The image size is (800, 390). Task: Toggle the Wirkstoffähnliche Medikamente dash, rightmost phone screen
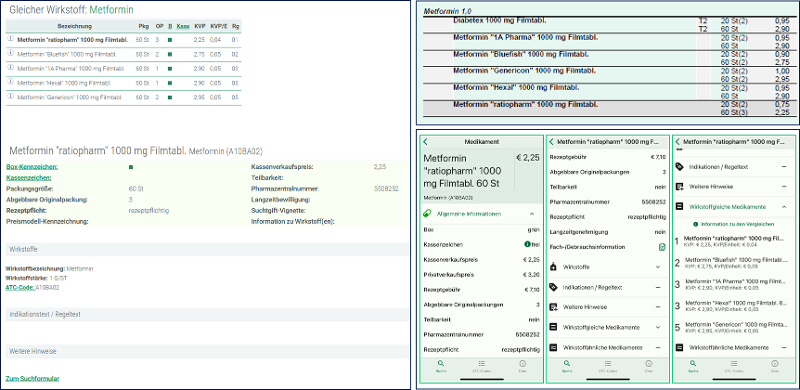click(784, 347)
